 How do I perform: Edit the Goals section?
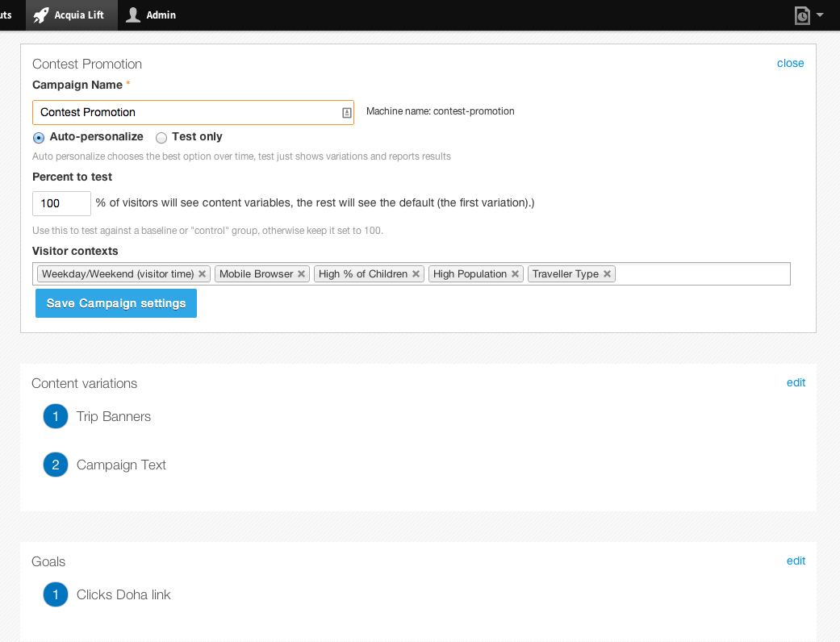tap(796, 561)
